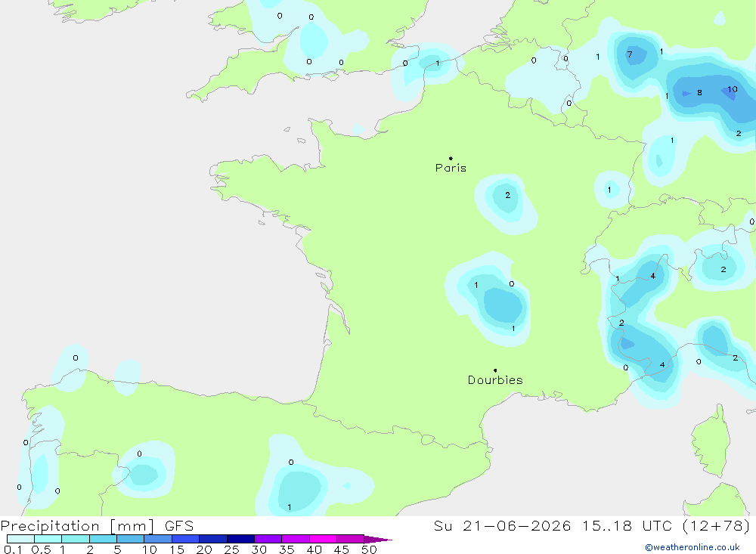
Task: Pick the 10 to 15 legend swatch
Action: [158, 539]
